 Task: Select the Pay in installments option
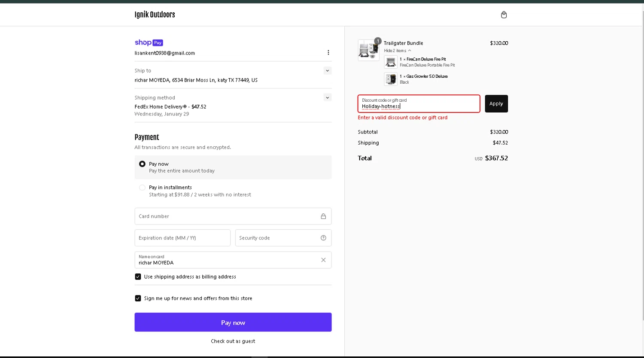(142, 188)
